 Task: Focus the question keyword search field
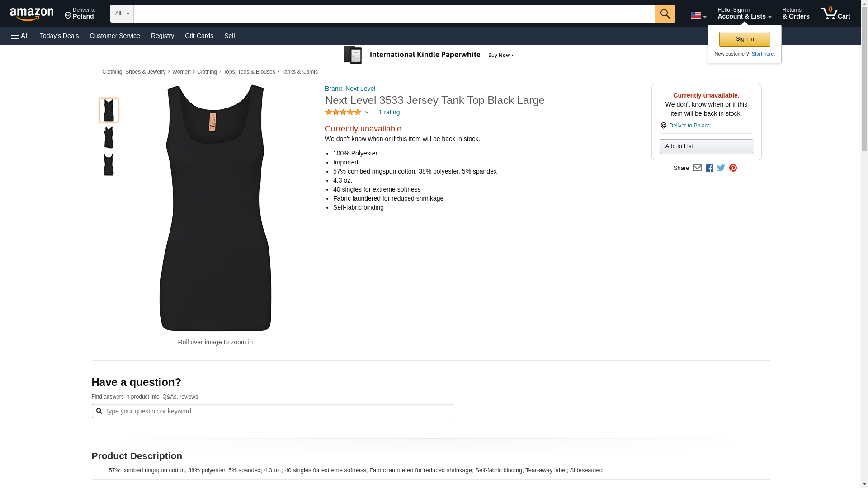tap(276, 411)
